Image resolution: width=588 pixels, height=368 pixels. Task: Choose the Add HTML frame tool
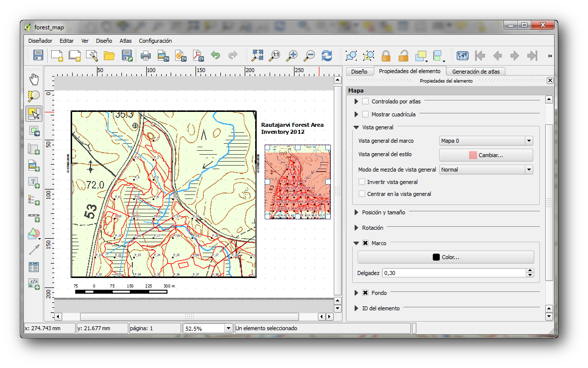34,283
